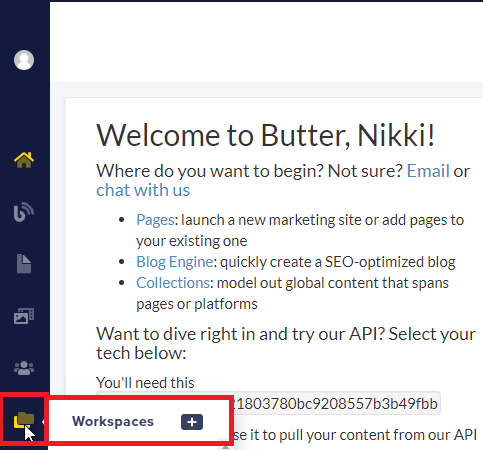The image size is (483, 450).
Task: Open the Blog Engine link
Action: (175, 262)
